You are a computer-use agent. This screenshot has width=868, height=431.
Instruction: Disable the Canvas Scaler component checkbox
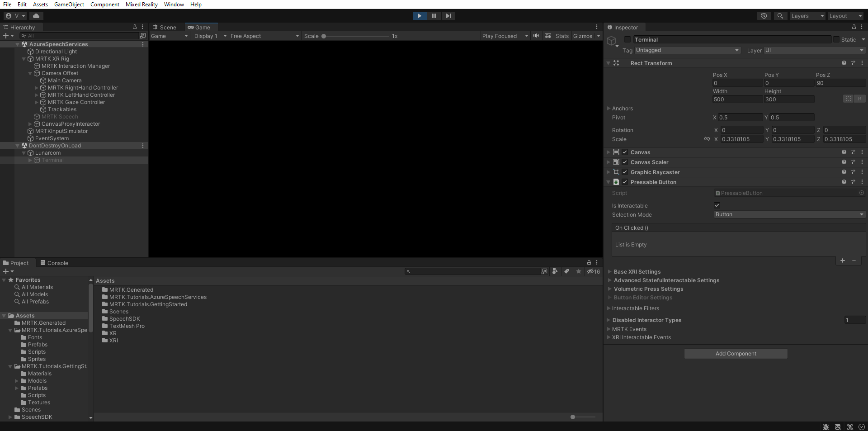625,162
